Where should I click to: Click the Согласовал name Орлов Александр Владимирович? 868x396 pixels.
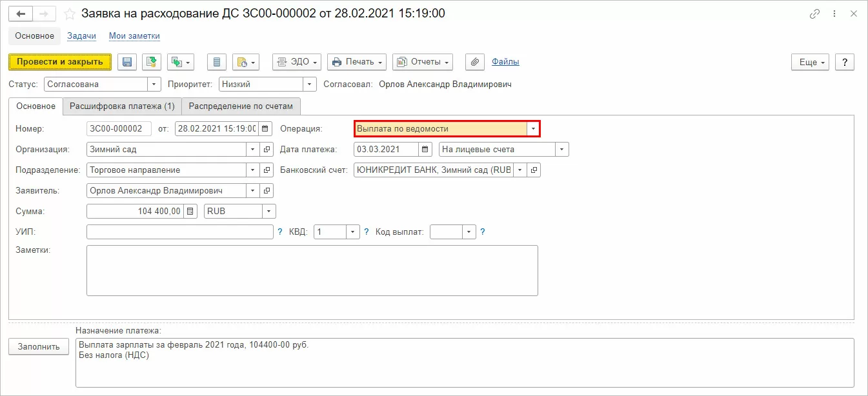tap(445, 84)
